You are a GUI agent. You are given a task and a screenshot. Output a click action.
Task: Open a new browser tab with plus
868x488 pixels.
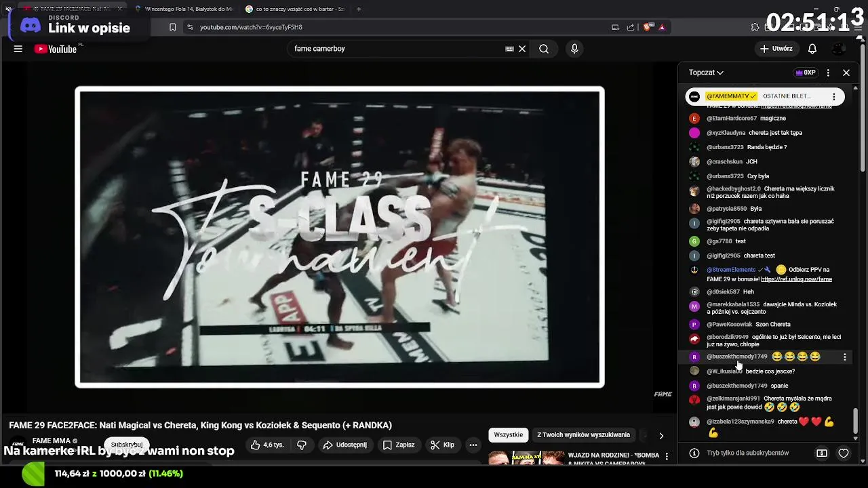pyautogui.click(x=359, y=9)
